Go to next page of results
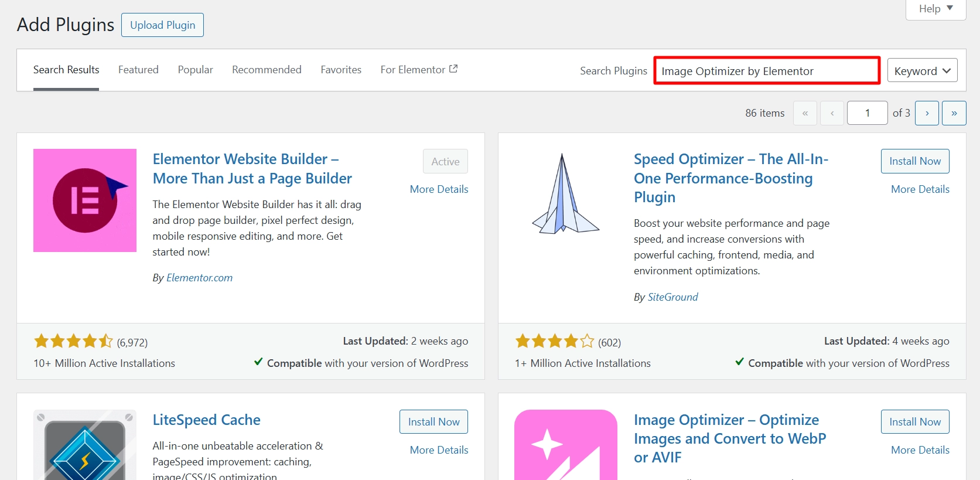Image resolution: width=980 pixels, height=480 pixels. [x=927, y=113]
